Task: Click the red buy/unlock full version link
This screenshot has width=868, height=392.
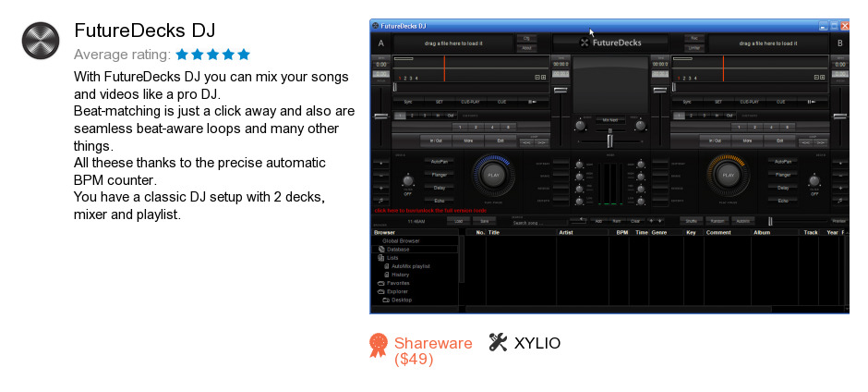Action: [x=430, y=211]
